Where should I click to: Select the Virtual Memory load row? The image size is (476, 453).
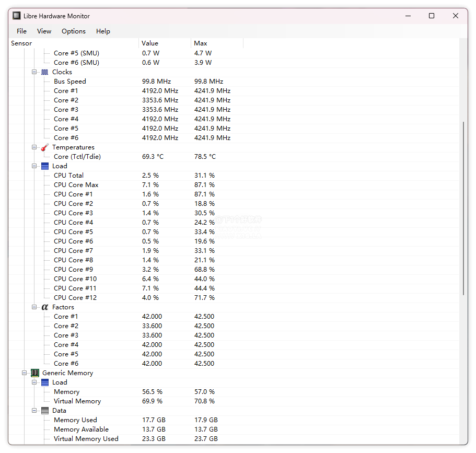click(x=234, y=401)
